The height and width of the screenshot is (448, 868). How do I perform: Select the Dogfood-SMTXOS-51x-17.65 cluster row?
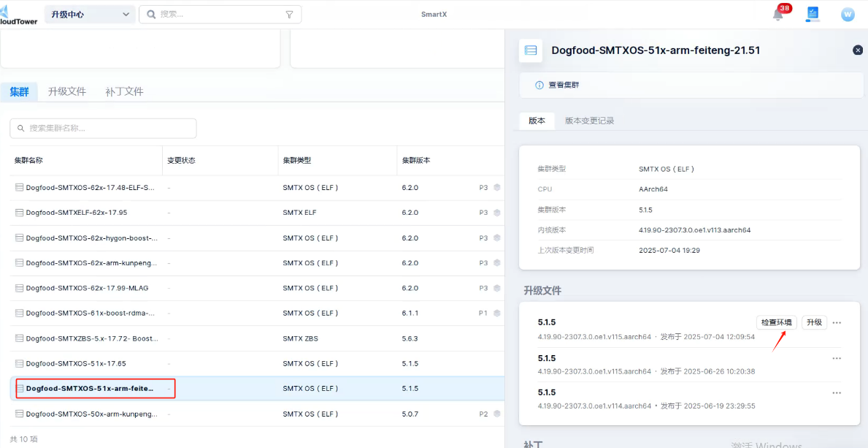(x=219, y=363)
